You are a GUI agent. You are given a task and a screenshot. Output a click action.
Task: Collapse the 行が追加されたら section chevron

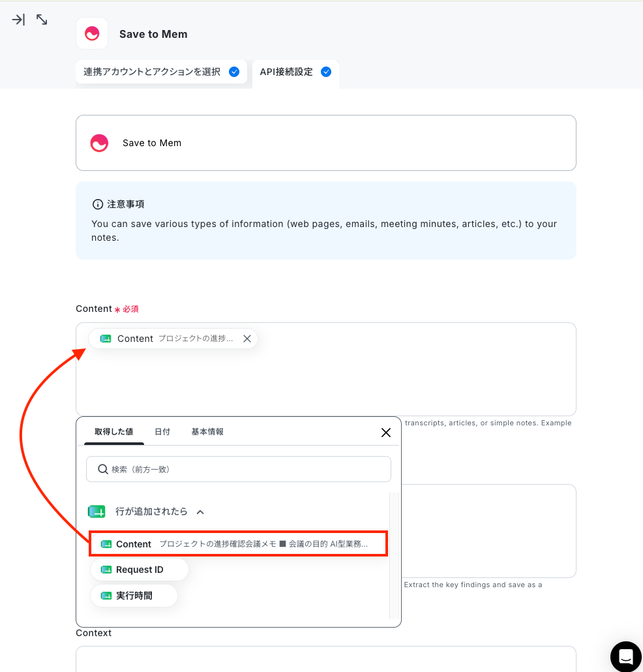click(200, 512)
